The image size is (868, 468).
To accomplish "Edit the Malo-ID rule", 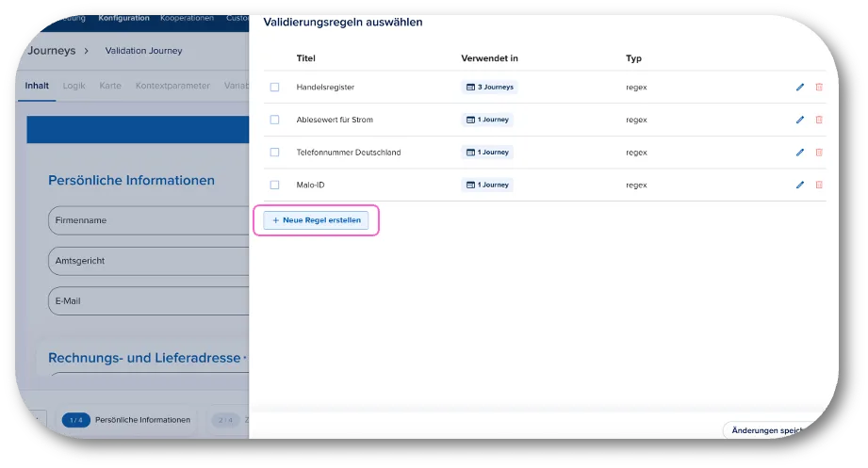I will [800, 185].
